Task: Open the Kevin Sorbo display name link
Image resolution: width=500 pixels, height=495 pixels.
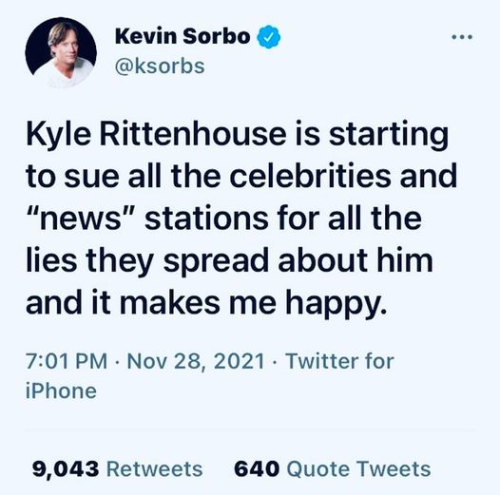Action: click(x=183, y=36)
